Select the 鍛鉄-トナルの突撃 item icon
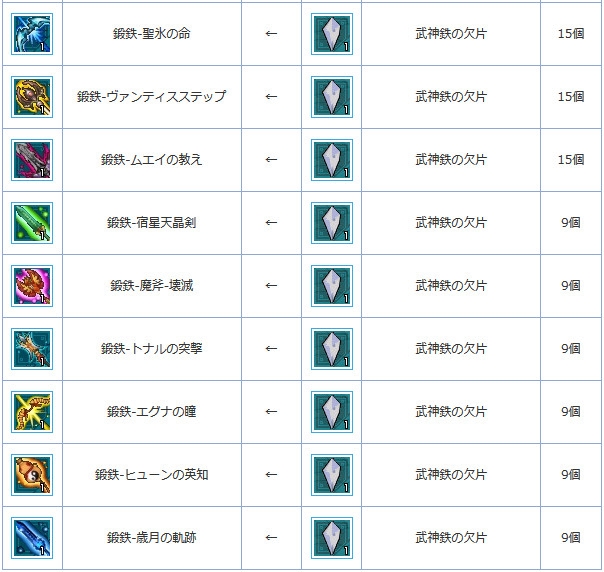Viewport: 604px width, 572px height. 32,349
